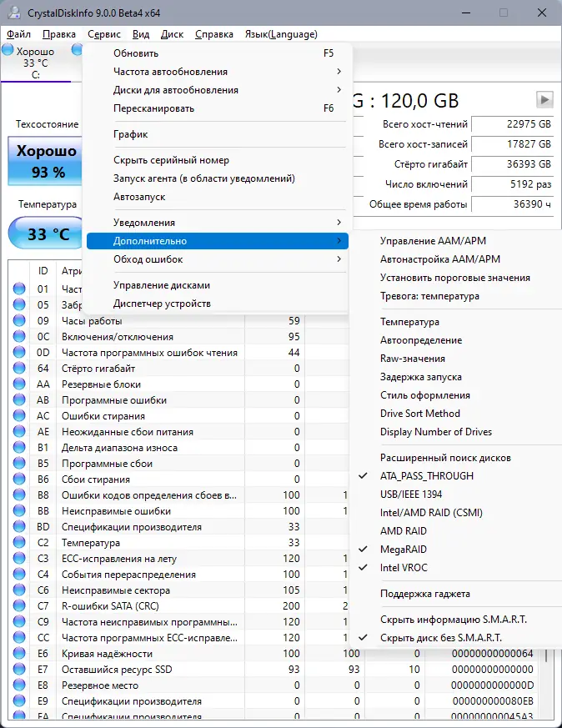Select Управление дисками menu entry

(x=162, y=285)
